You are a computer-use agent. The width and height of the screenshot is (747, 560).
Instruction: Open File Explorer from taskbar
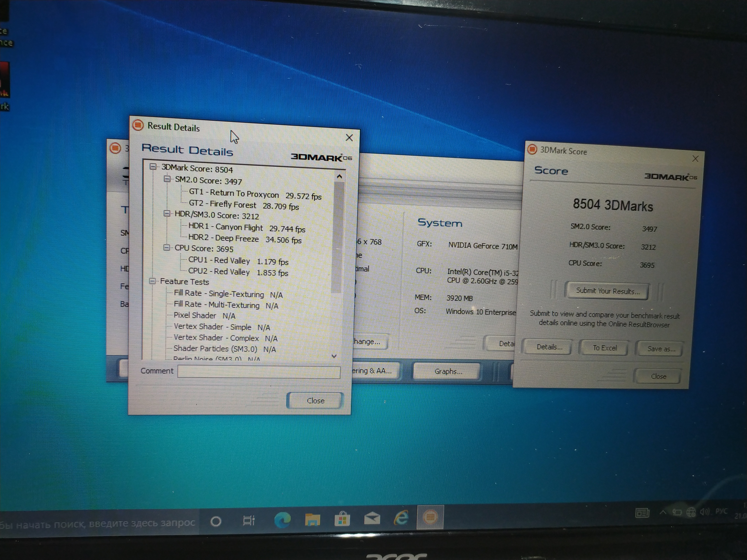[312, 519]
